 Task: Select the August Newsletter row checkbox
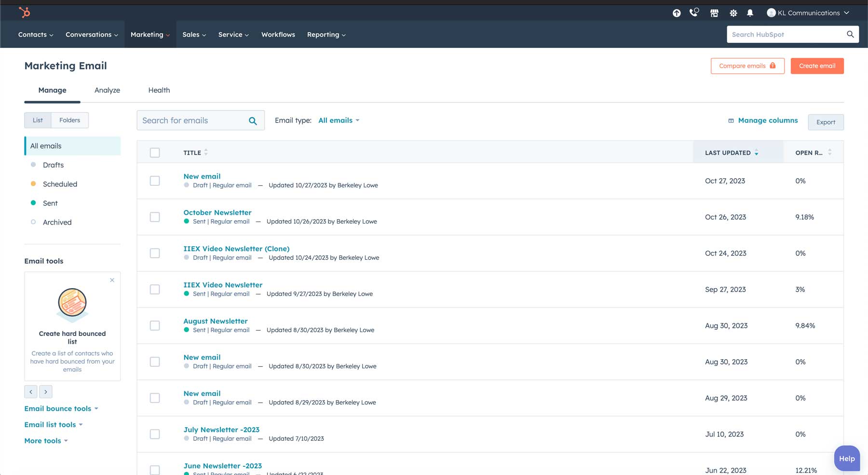(x=155, y=325)
